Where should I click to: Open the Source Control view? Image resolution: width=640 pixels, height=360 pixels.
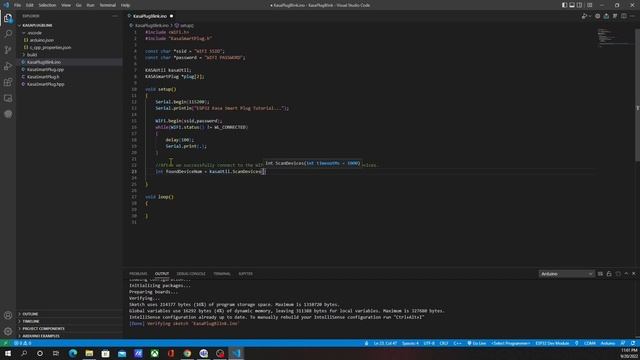[8, 50]
